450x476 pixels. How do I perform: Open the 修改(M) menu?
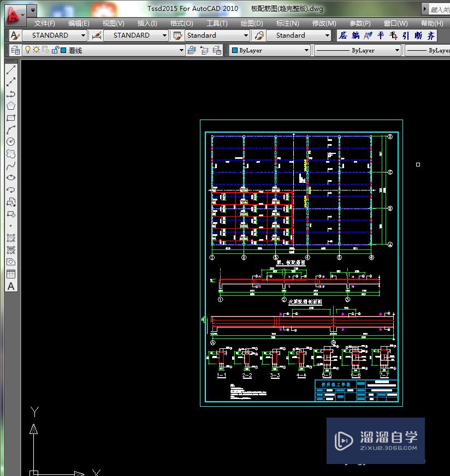324,23
